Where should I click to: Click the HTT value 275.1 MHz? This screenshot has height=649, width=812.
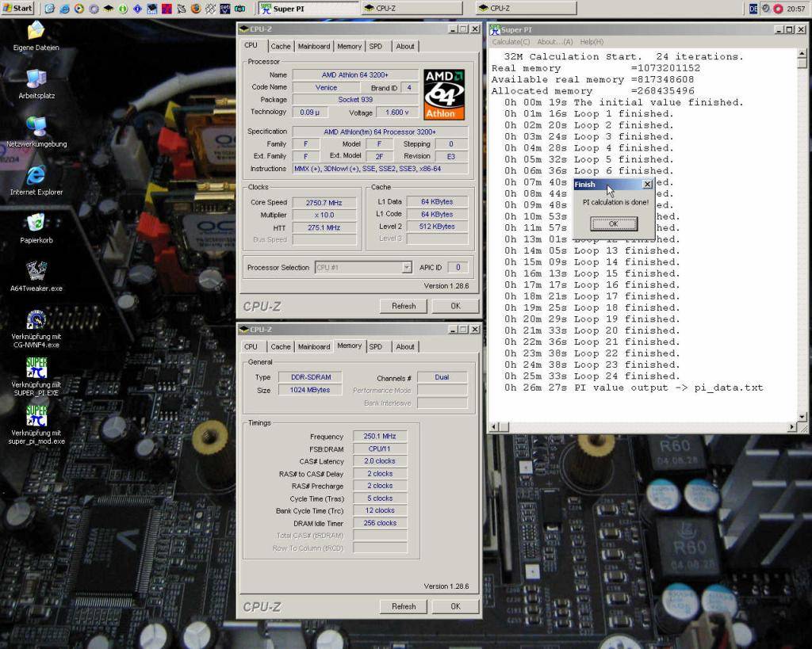(324, 227)
